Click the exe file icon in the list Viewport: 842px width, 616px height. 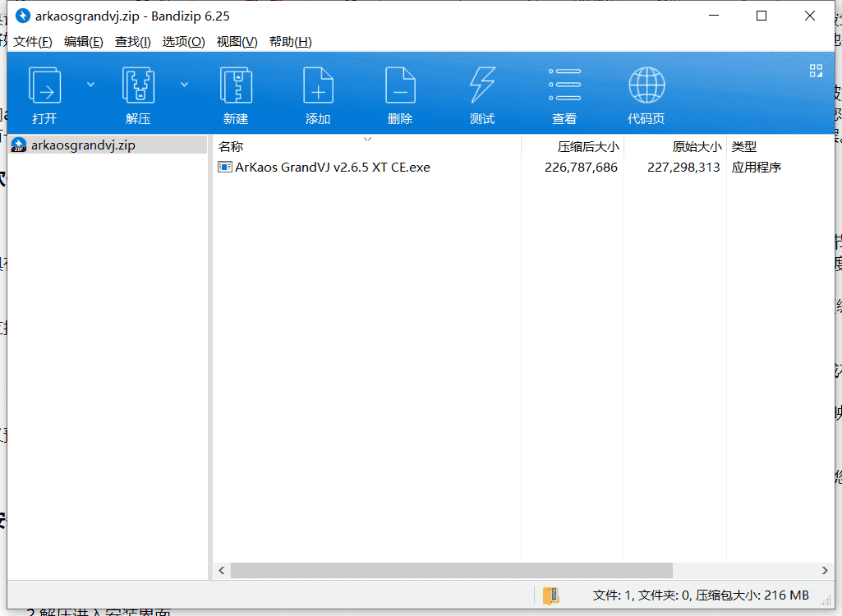point(224,167)
